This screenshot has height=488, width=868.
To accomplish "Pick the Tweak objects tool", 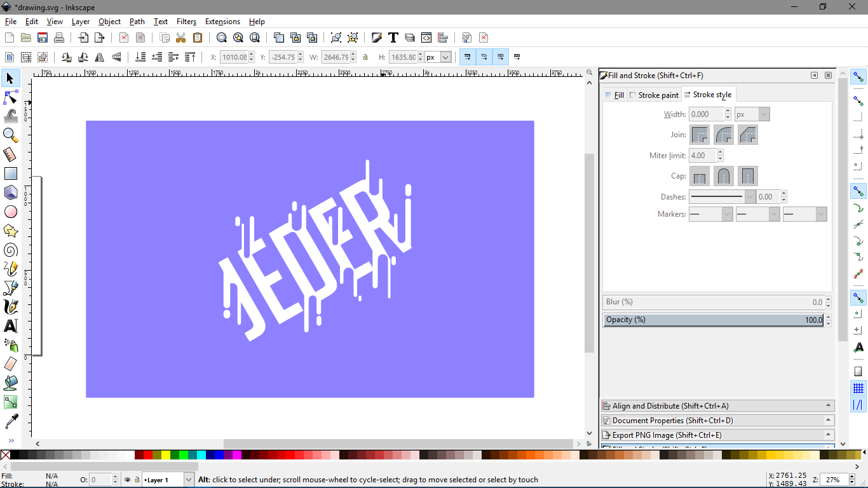I will coord(11,116).
